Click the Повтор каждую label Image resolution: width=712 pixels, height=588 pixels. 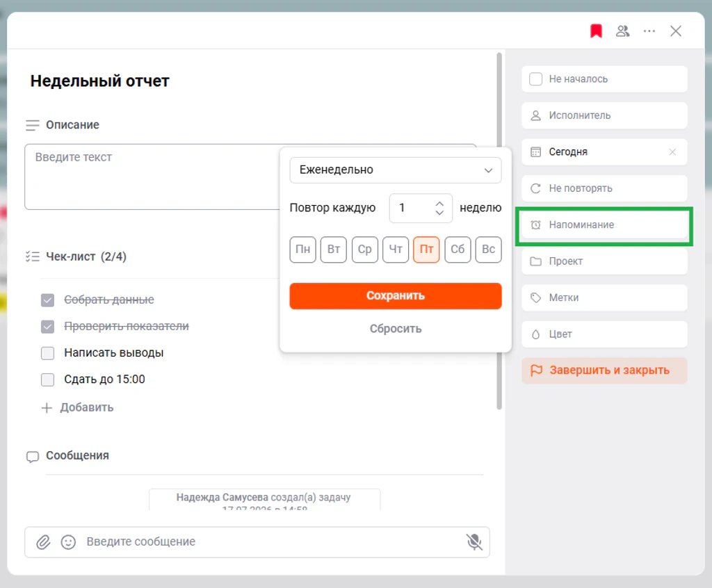tap(332, 208)
